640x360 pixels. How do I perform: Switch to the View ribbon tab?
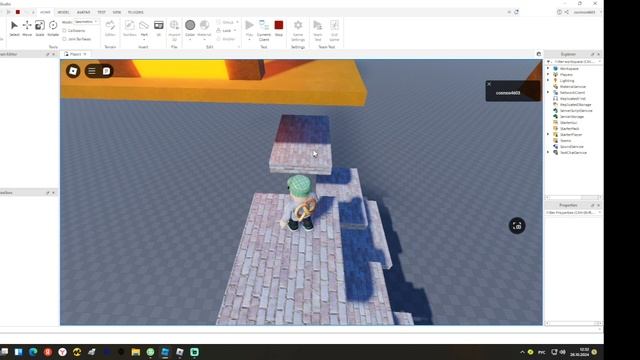tap(117, 12)
